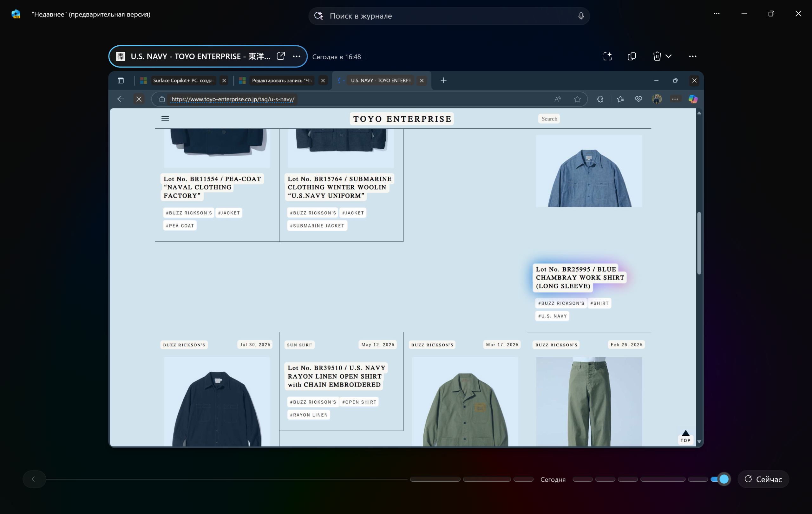This screenshot has height=514, width=812.
Task: Open snapshot page in browser icon
Action: [x=281, y=56]
